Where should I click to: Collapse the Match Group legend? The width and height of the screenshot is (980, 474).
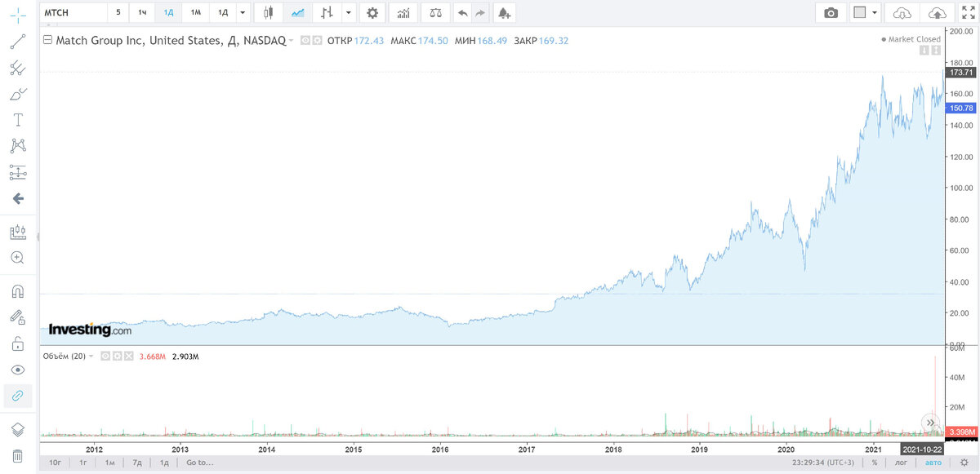(48, 39)
